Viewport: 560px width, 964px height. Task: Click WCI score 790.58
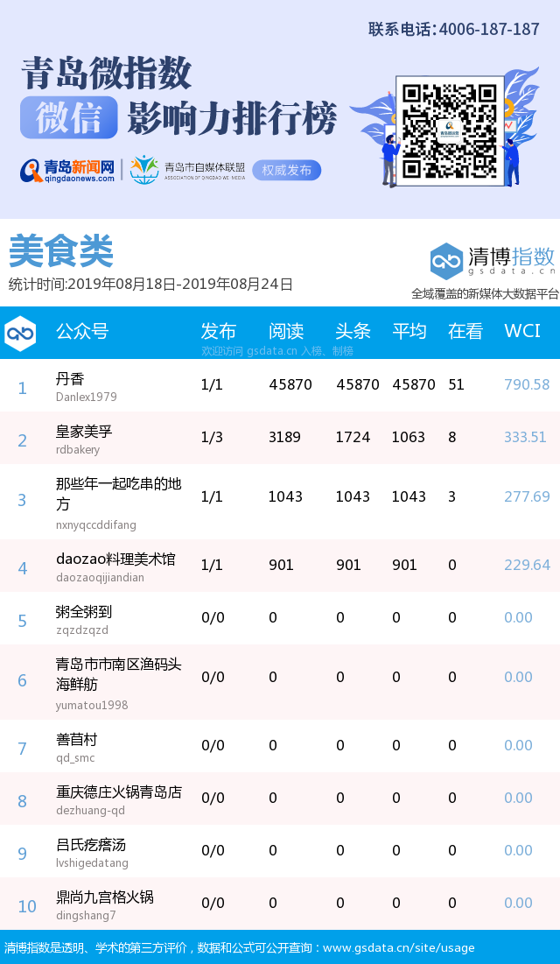click(527, 384)
